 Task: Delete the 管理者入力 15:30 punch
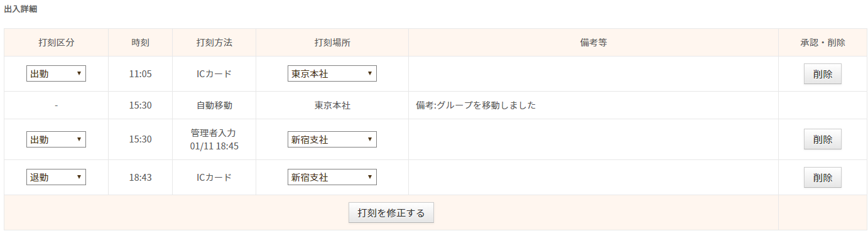click(822, 139)
